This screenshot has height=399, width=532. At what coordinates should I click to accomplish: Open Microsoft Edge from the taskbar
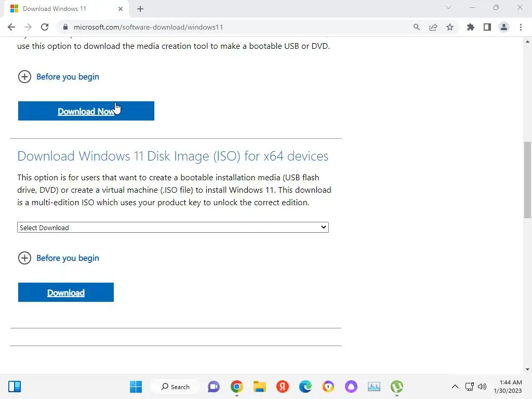point(305,387)
